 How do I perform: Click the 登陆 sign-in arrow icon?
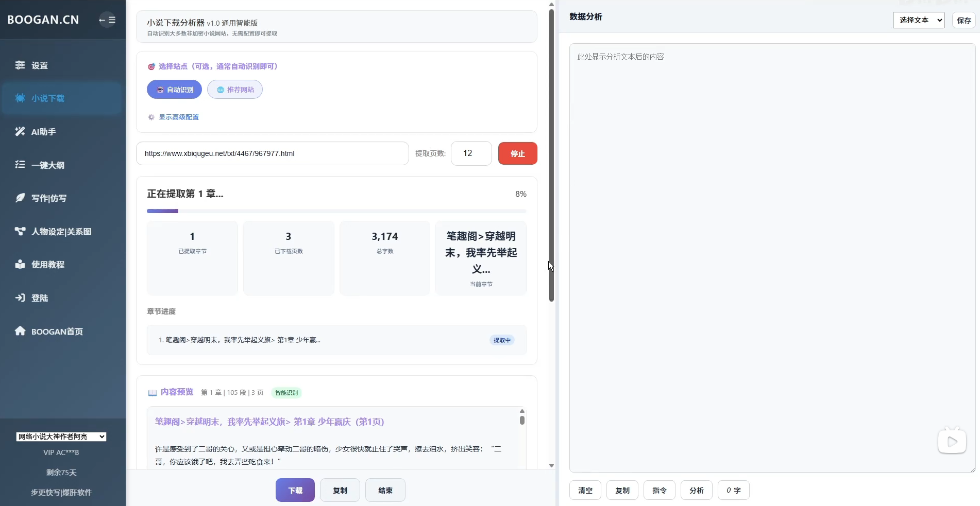point(20,298)
